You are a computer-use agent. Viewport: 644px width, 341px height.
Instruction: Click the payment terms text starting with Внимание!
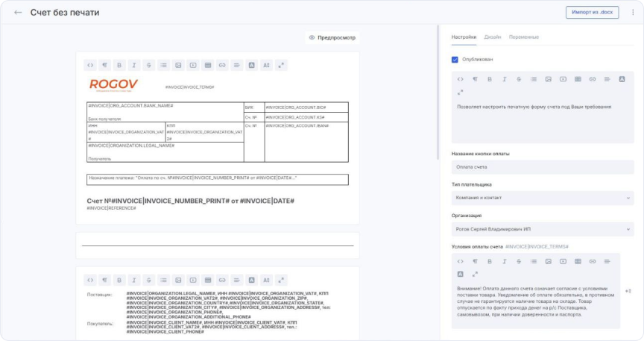(536, 301)
